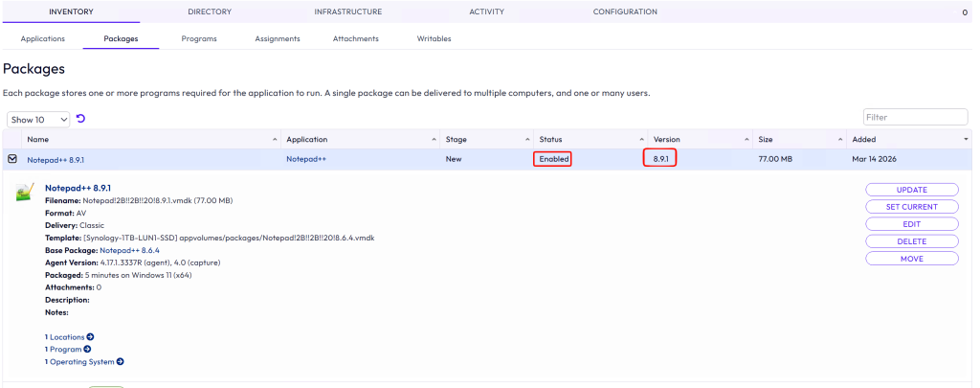Switch to the INVENTORY top tab
Image resolution: width=980 pixels, height=388 pixels.
(71, 11)
